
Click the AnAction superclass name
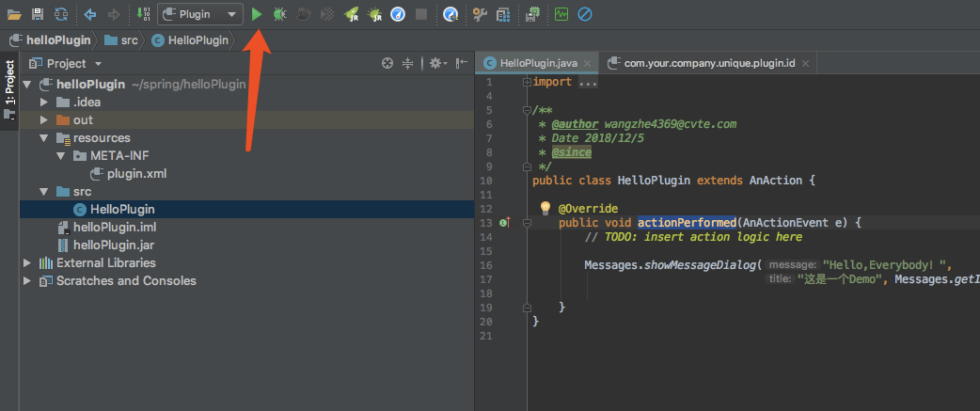[x=776, y=181]
